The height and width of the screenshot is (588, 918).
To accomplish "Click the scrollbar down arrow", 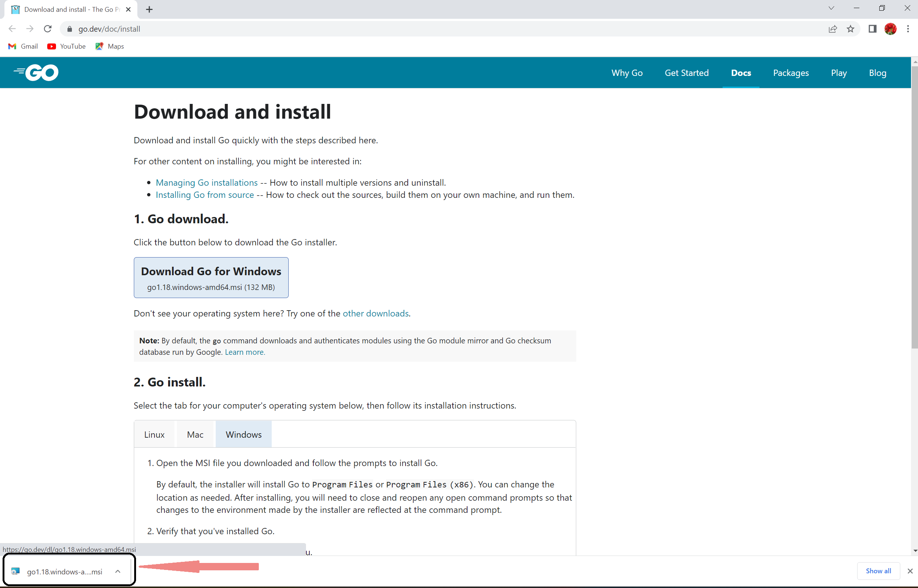I will pos(915,550).
